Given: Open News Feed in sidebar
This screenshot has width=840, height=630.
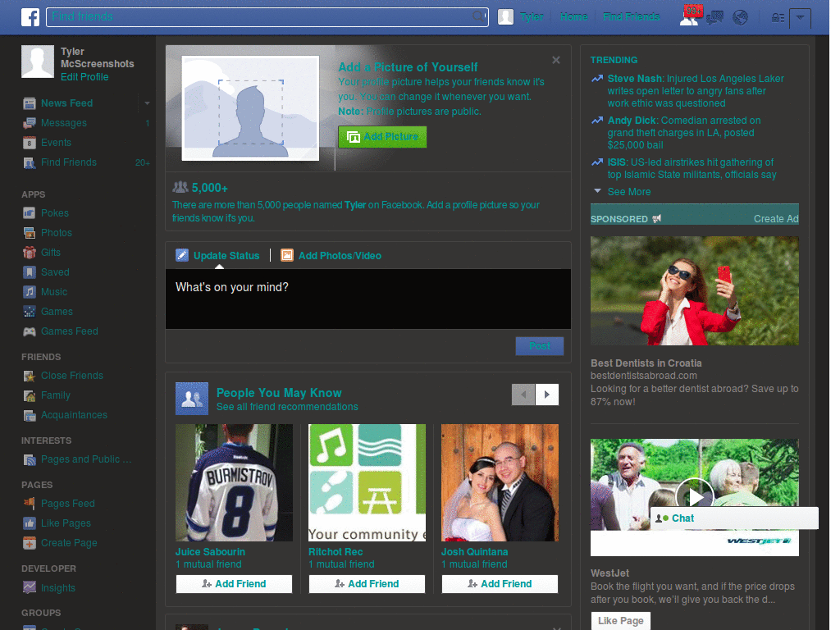Looking at the screenshot, I should (67, 103).
